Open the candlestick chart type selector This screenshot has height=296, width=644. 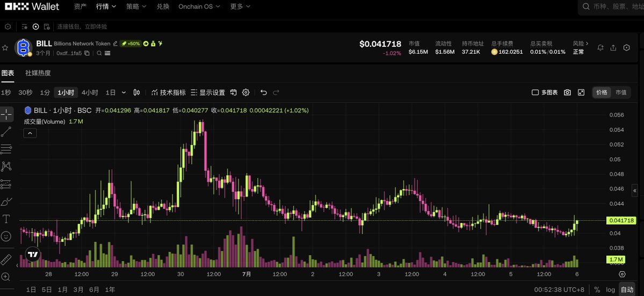pyautogui.click(x=137, y=92)
